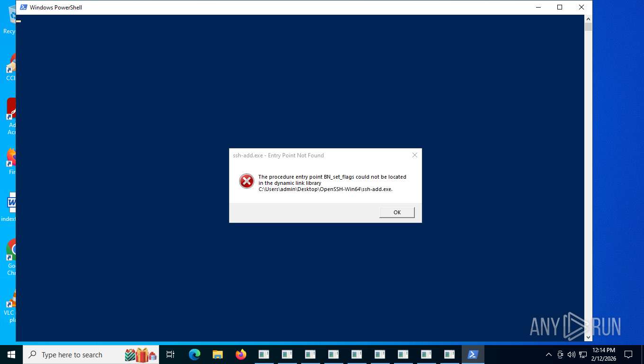Open the Windows Start menu
Viewport: 644px width, 364px height.
point(11,355)
